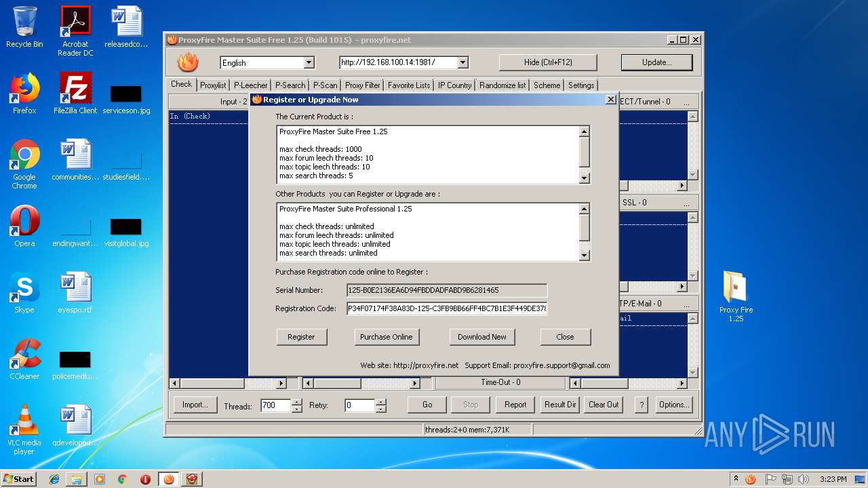Viewport: 868px width, 488px height.
Task: Open the communities Word document icon
Action: click(x=75, y=160)
